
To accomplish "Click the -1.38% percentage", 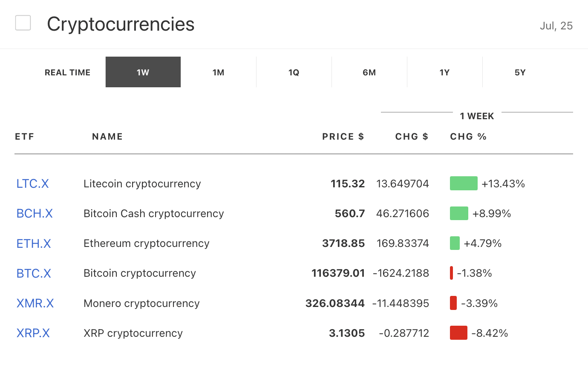I will (474, 273).
